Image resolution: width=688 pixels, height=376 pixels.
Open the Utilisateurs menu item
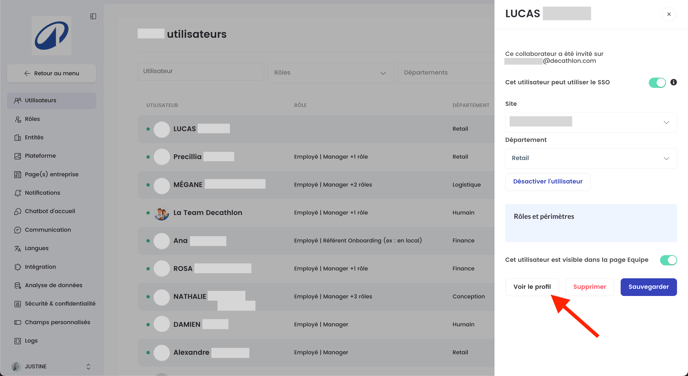pyautogui.click(x=52, y=100)
